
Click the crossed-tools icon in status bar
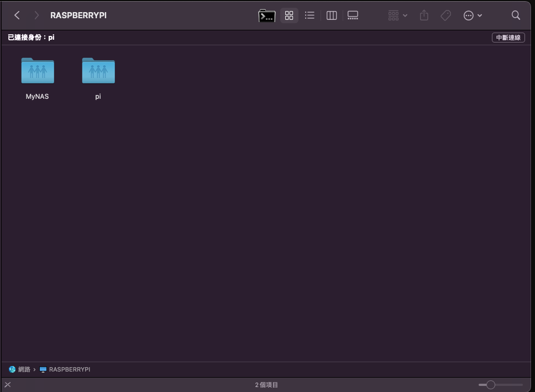coord(8,385)
